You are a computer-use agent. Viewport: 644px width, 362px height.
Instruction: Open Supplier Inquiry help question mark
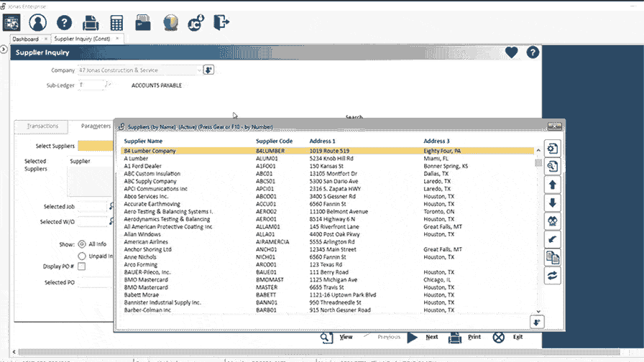tap(533, 52)
